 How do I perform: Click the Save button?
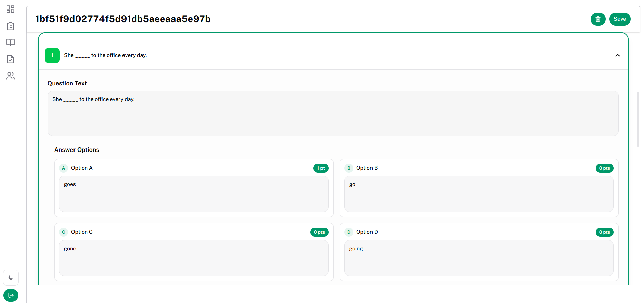620,19
